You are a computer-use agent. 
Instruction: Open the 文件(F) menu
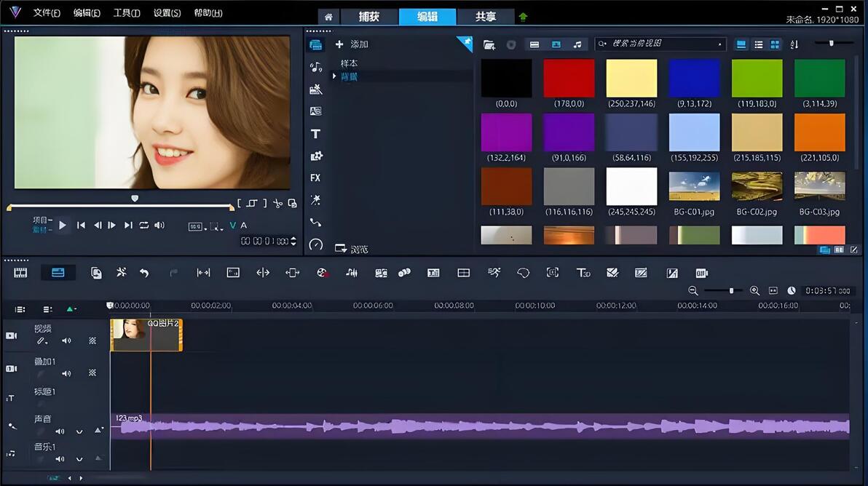click(x=47, y=13)
